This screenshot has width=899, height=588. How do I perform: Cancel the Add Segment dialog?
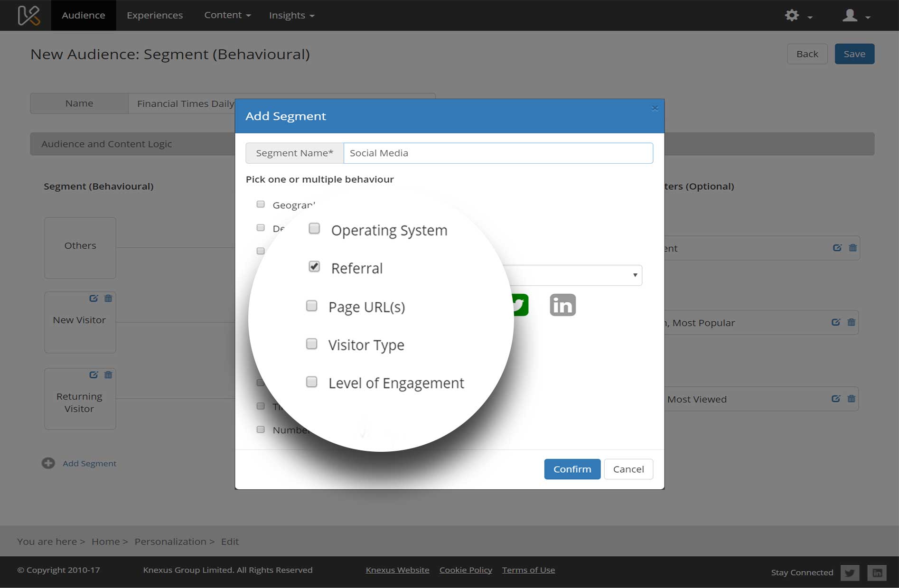tap(628, 469)
